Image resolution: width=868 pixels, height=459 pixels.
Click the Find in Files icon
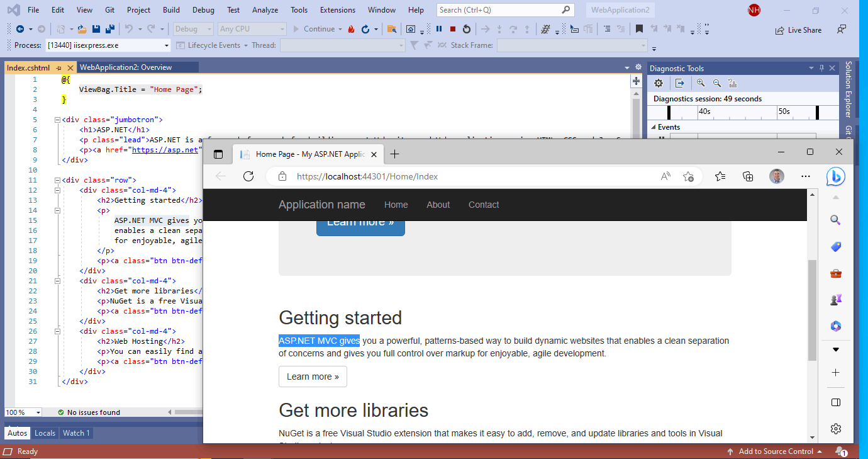391,29
